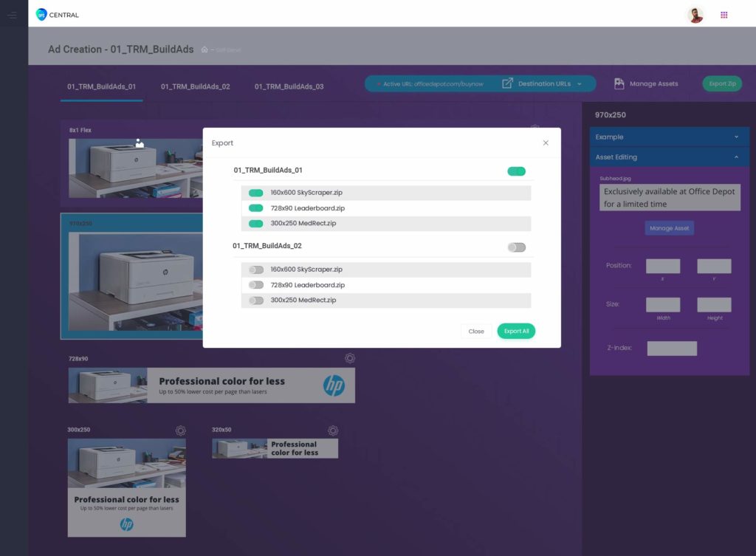Open settings gear for 320x50 ad
This screenshot has width=756, height=556.
click(333, 430)
